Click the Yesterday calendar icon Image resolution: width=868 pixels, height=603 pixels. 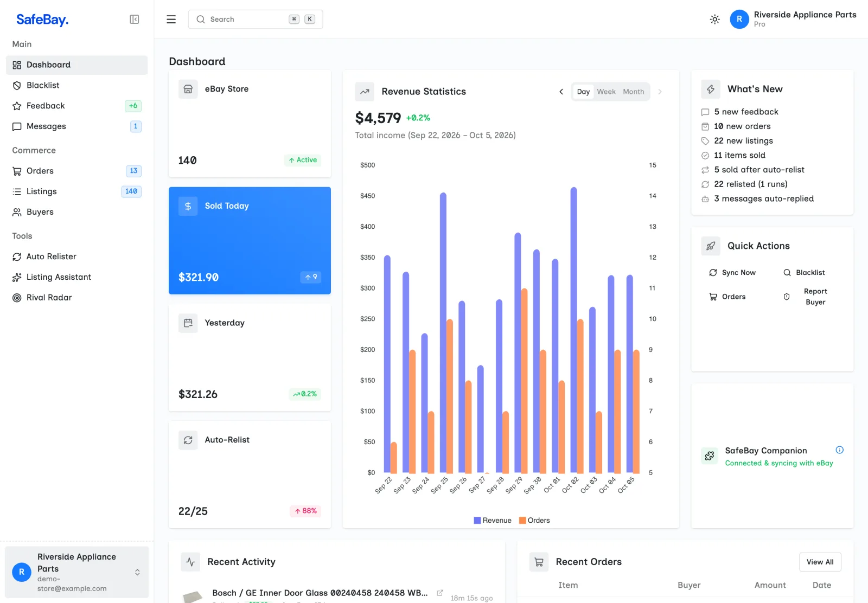[x=188, y=323]
